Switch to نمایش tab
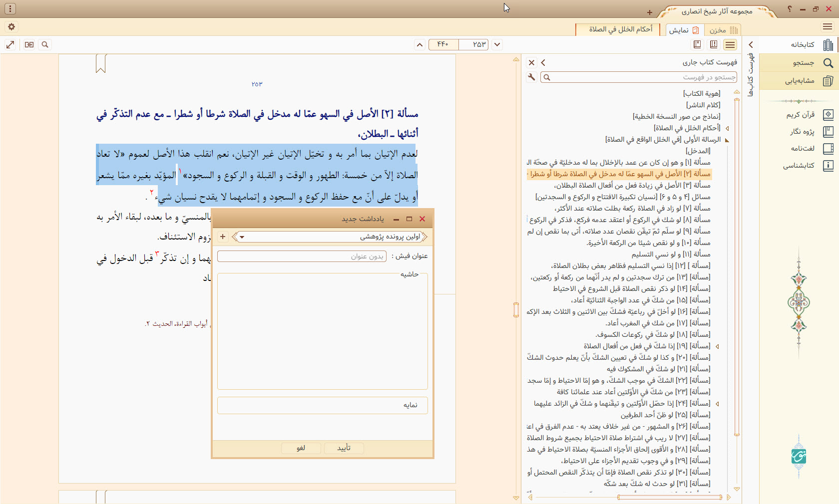Viewport: 839px width, 504px height. coord(684,30)
